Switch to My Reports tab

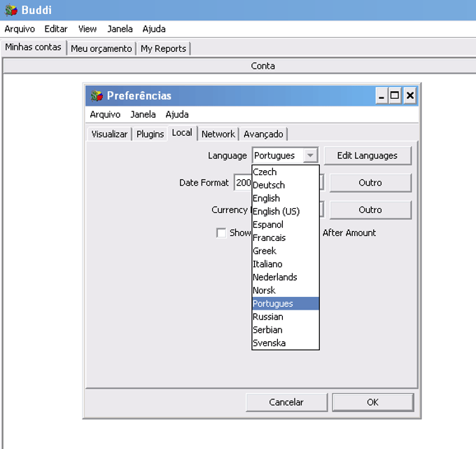coord(163,48)
